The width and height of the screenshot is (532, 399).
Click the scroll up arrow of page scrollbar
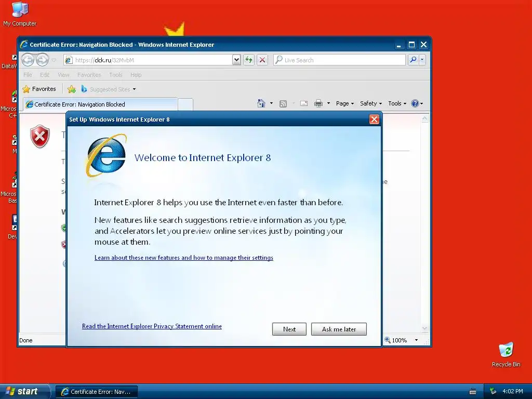pyautogui.click(x=424, y=119)
